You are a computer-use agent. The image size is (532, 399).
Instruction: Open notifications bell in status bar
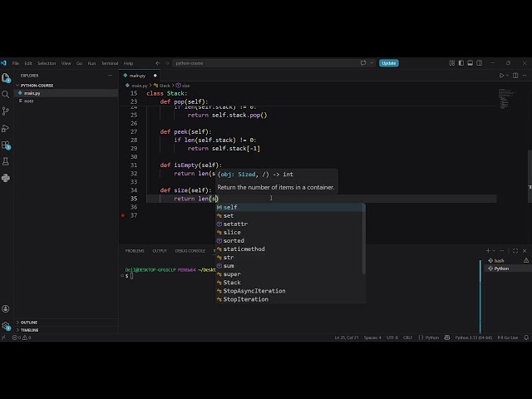pyautogui.click(x=526, y=337)
